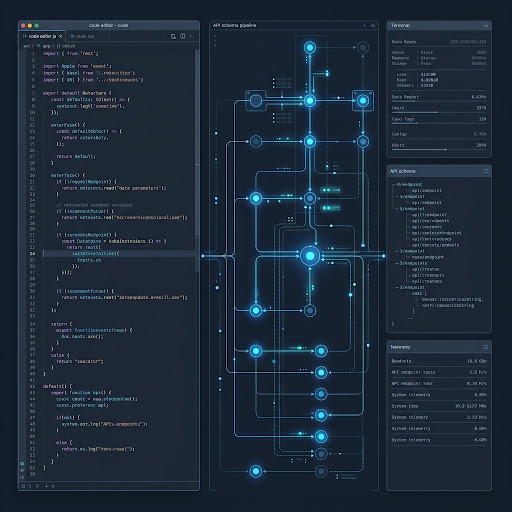Click the 'Telemetry' panel title

(400, 347)
